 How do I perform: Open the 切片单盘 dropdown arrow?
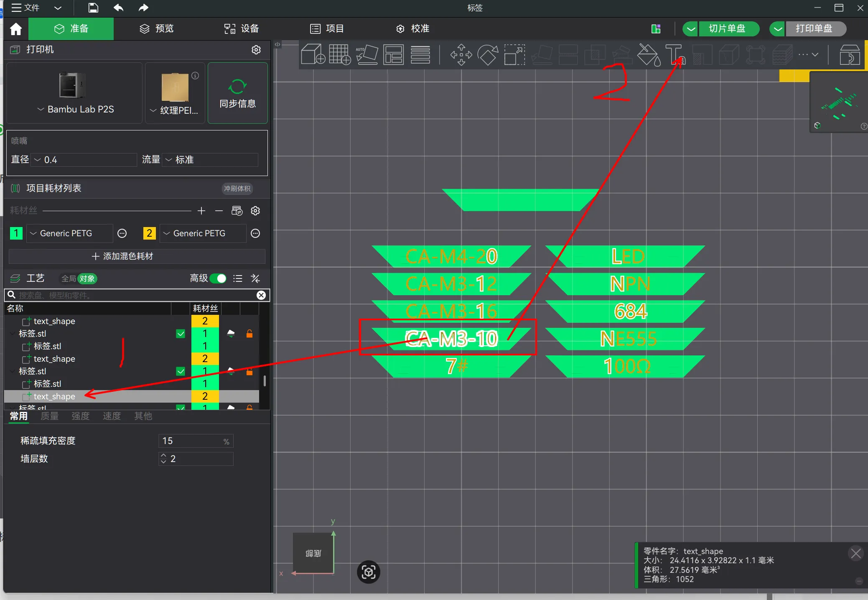click(691, 29)
